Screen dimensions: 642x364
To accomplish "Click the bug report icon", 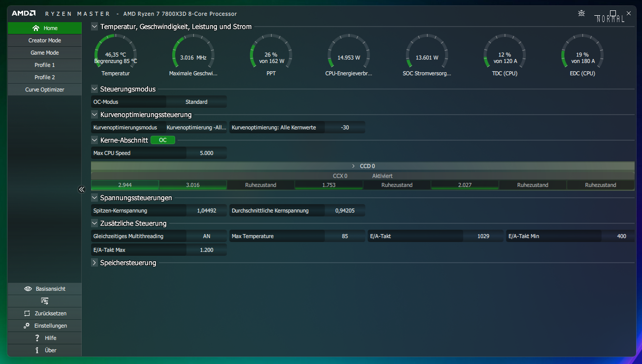I will [x=581, y=13].
